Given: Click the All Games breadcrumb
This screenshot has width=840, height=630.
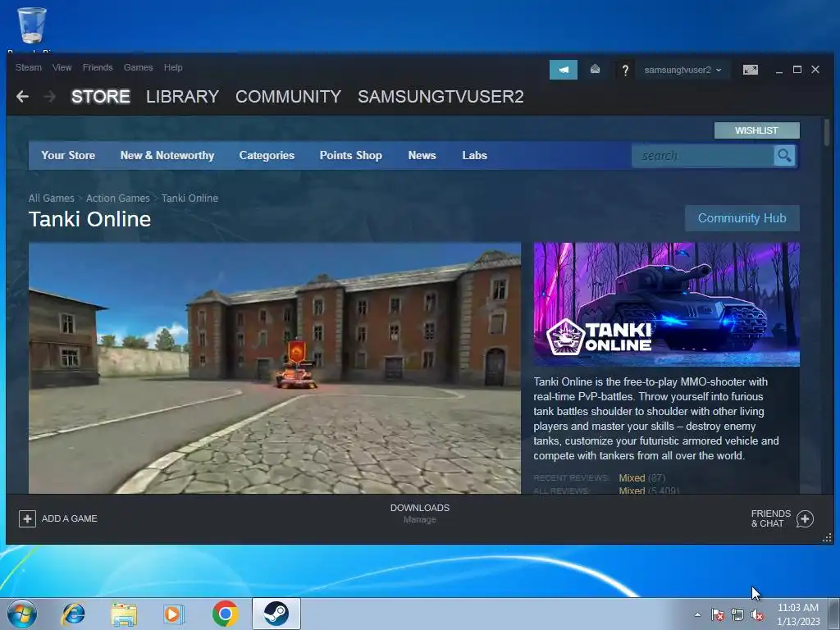Looking at the screenshot, I should [52, 199].
